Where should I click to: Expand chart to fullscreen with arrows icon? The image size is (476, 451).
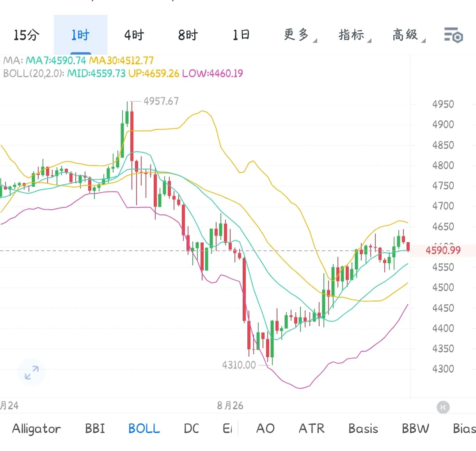[x=32, y=373]
